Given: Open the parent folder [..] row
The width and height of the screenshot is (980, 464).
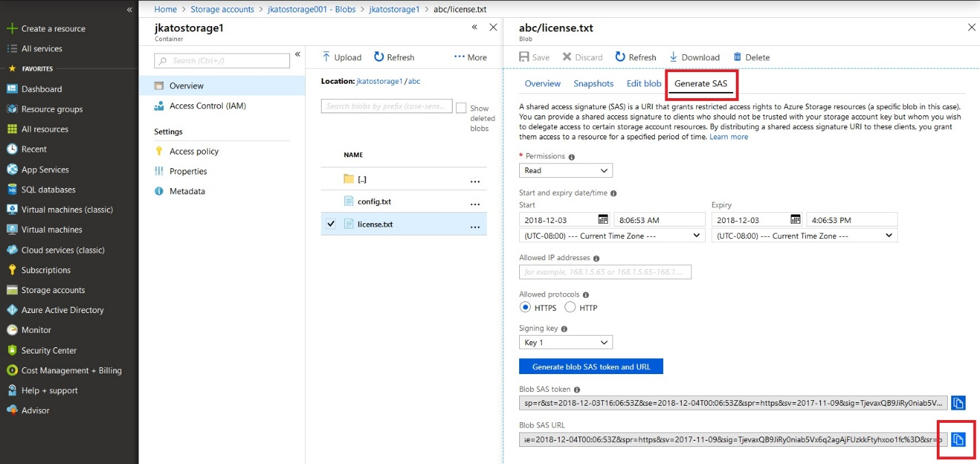Looking at the screenshot, I should 404,179.
